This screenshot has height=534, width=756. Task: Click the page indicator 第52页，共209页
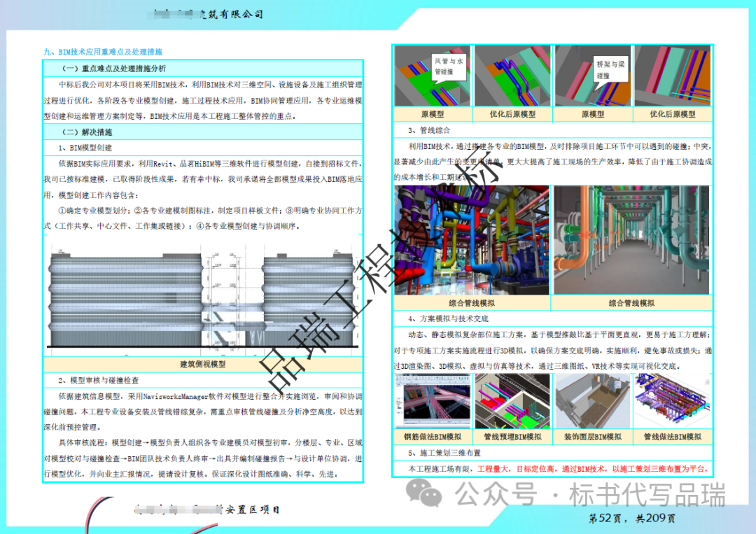pos(632,519)
